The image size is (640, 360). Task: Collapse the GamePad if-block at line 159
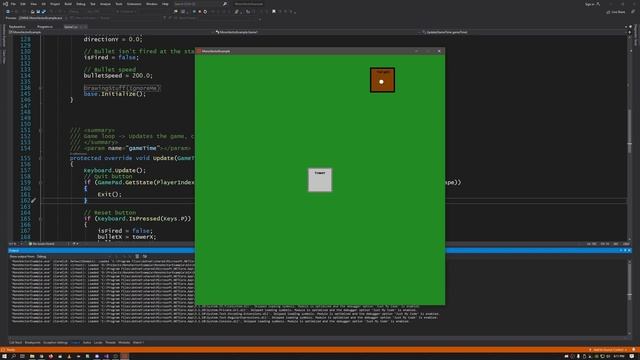point(40,182)
